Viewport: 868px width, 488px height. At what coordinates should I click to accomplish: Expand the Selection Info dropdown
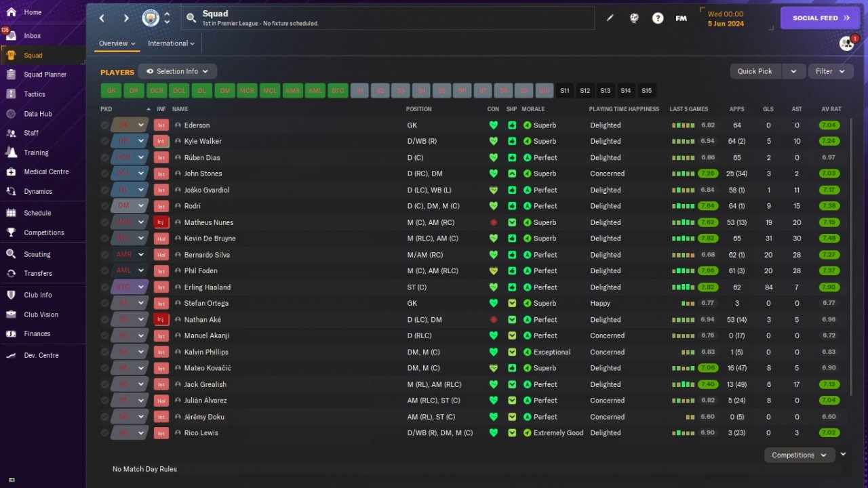(x=178, y=71)
